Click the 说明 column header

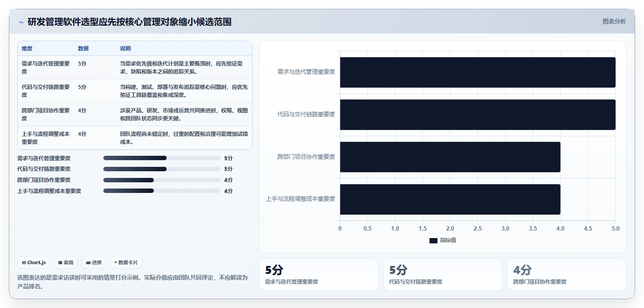pyautogui.click(x=125, y=49)
